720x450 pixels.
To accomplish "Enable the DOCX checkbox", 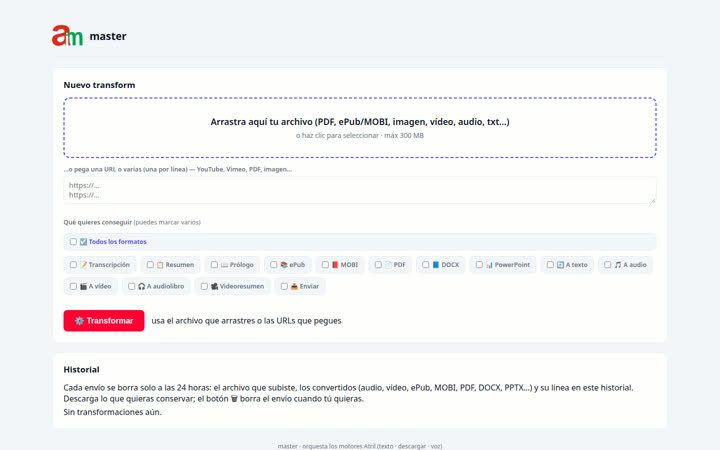I will tap(426, 265).
